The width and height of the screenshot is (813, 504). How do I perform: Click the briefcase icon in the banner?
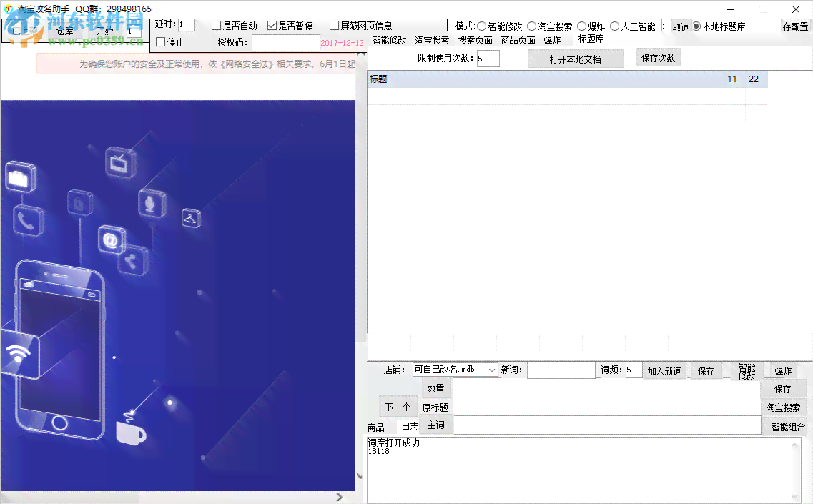click(x=20, y=178)
